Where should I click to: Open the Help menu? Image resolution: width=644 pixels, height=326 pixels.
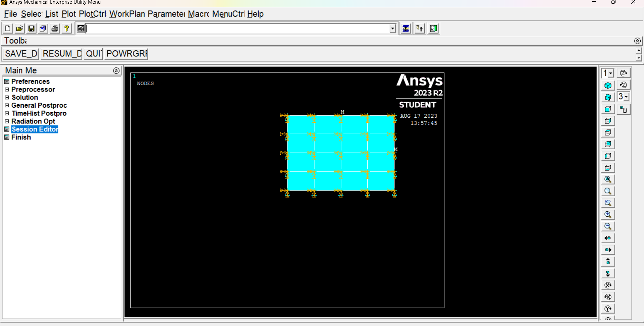(x=255, y=14)
